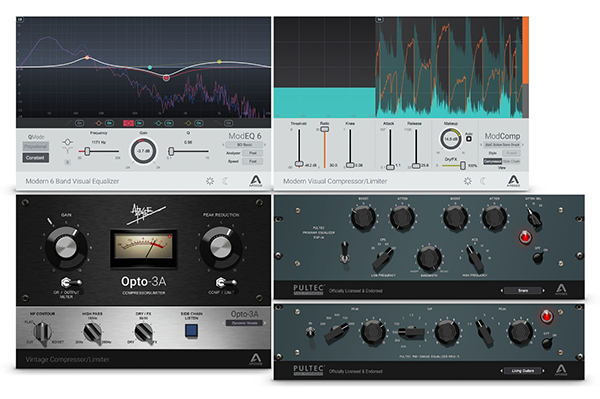Select the Compressor view tab in ModComp

[x=492, y=161]
